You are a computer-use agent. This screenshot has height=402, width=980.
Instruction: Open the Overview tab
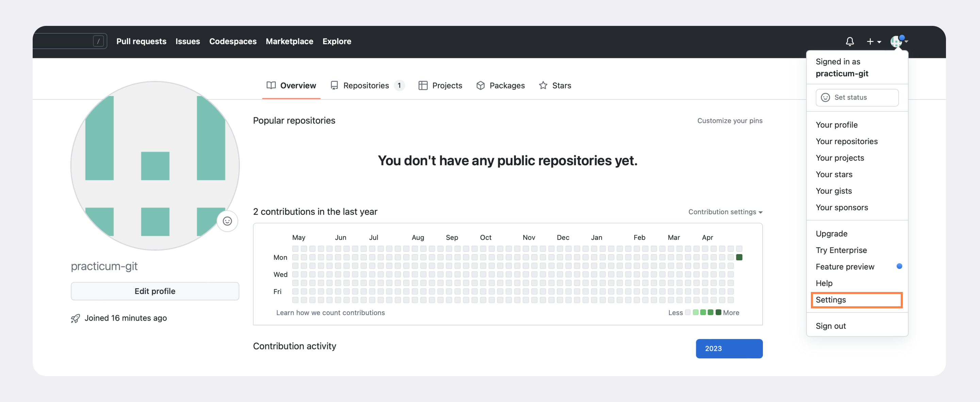coord(291,86)
